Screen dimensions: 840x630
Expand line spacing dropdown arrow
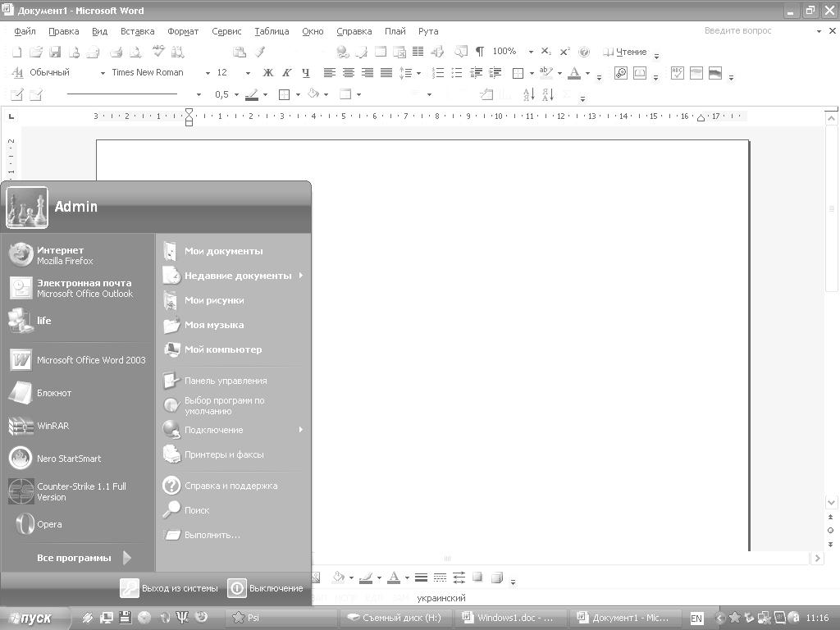418,73
